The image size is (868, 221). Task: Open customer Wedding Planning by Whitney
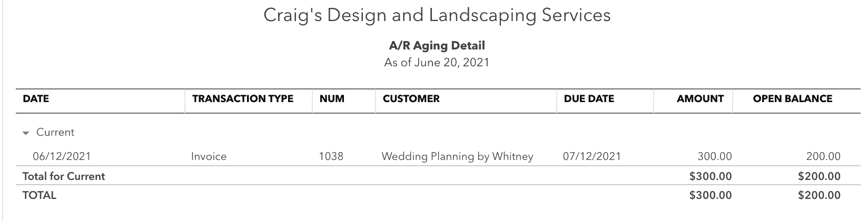(457, 156)
